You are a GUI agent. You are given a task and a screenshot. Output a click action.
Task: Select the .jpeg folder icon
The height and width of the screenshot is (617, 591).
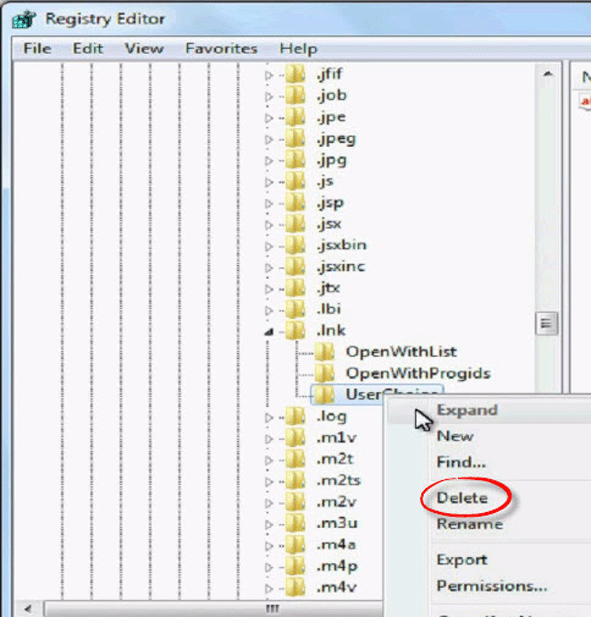tap(296, 138)
